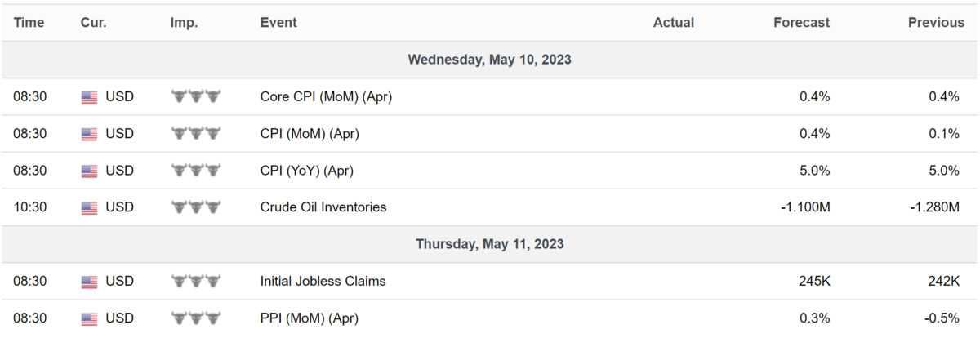
Task: Open the Initial Jobless Claims event link
Action: pyautogui.click(x=323, y=281)
